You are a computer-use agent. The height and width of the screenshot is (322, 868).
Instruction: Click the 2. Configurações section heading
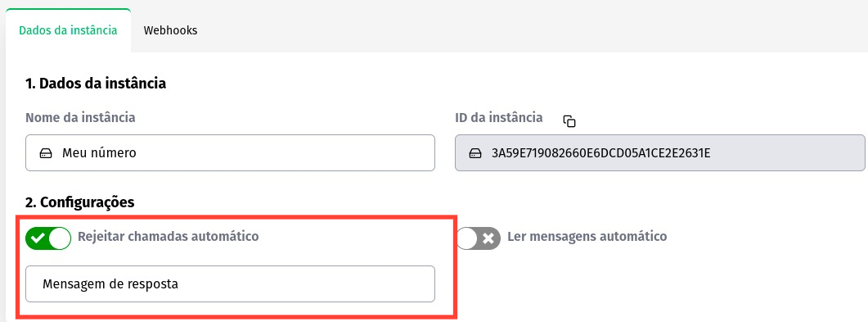pos(79,202)
